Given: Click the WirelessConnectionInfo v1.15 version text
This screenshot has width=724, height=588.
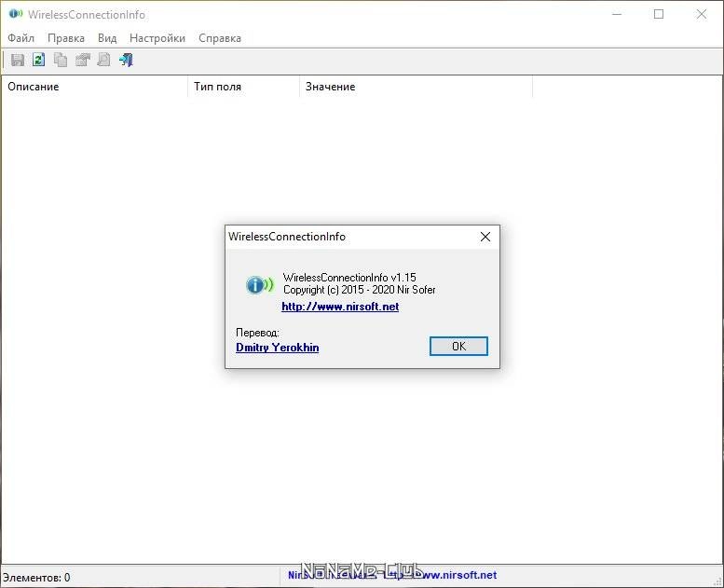Looking at the screenshot, I should pyautogui.click(x=349, y=278).
